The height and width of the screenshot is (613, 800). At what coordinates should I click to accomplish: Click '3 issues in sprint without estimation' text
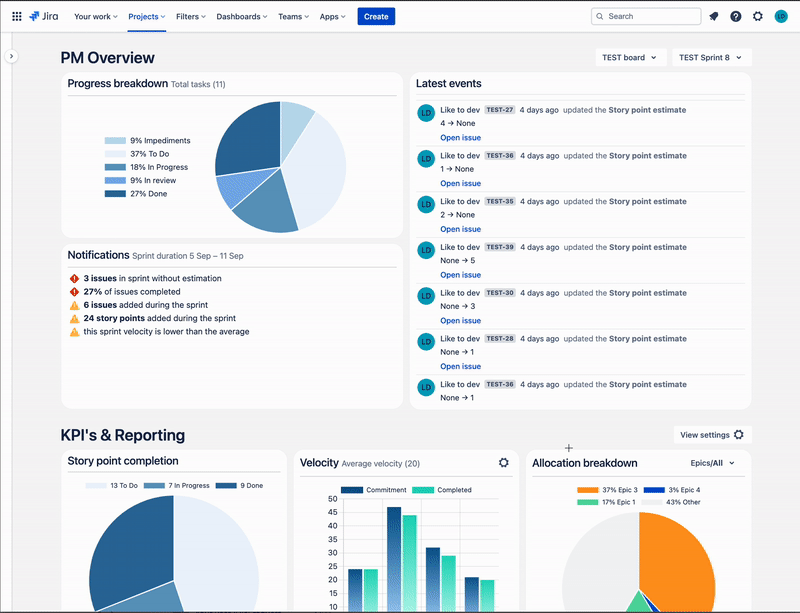click(x=153, y=278)
